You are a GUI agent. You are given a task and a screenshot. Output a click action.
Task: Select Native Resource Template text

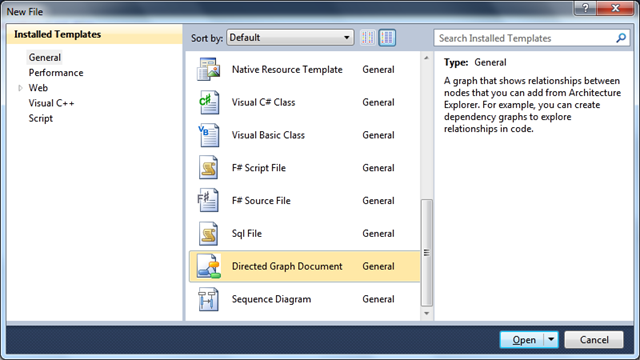coord(287,70)
